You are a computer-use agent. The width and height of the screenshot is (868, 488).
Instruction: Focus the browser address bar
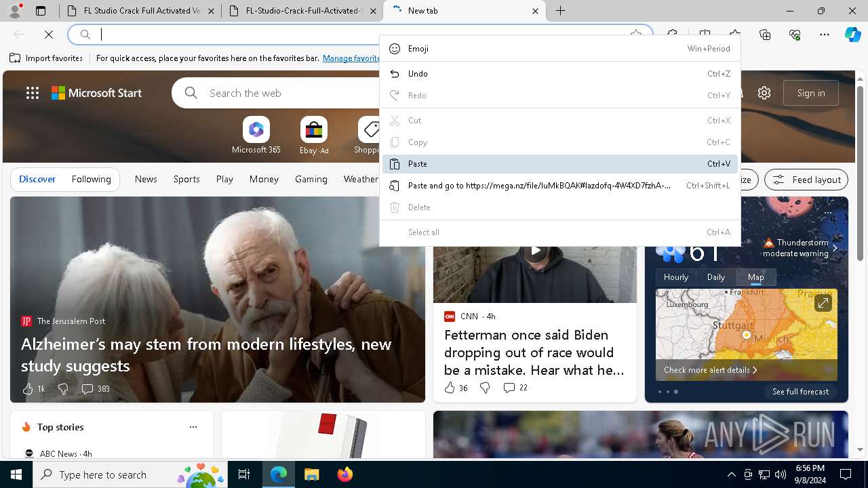tap(359, 35)
